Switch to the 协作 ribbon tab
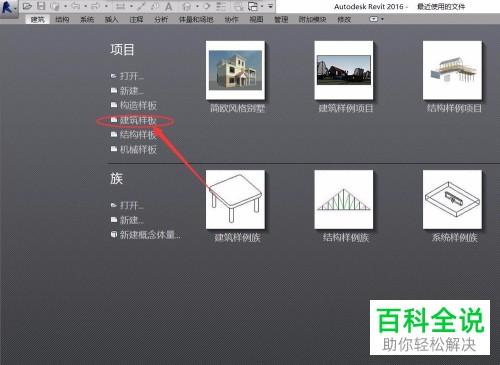 231,19
